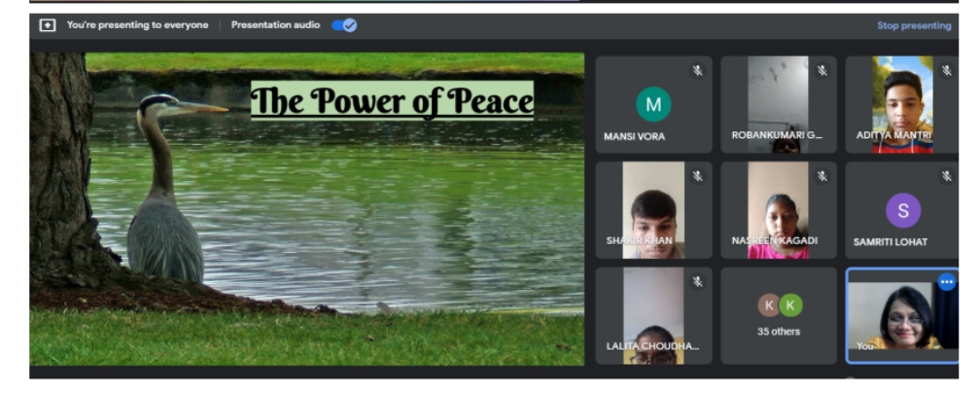Click the purple S avatar of Samriti Lohat
The height and width of the screenshot is (396, 980).
[903, 209]
